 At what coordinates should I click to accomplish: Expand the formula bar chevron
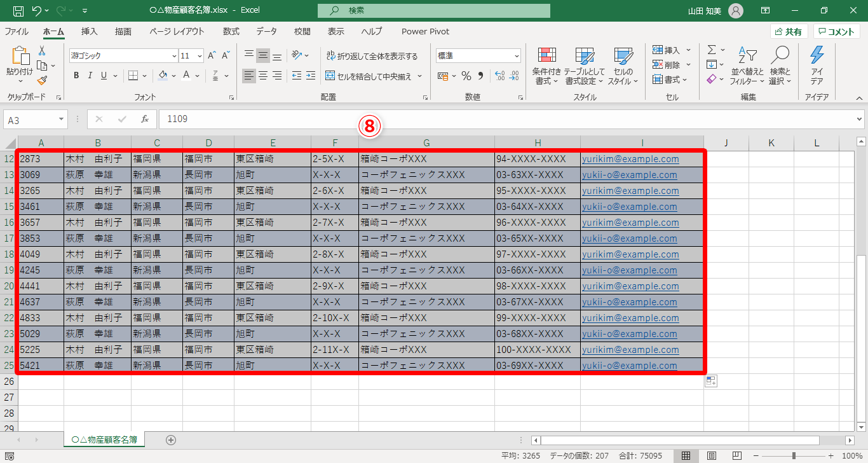[x=860, y=119]
